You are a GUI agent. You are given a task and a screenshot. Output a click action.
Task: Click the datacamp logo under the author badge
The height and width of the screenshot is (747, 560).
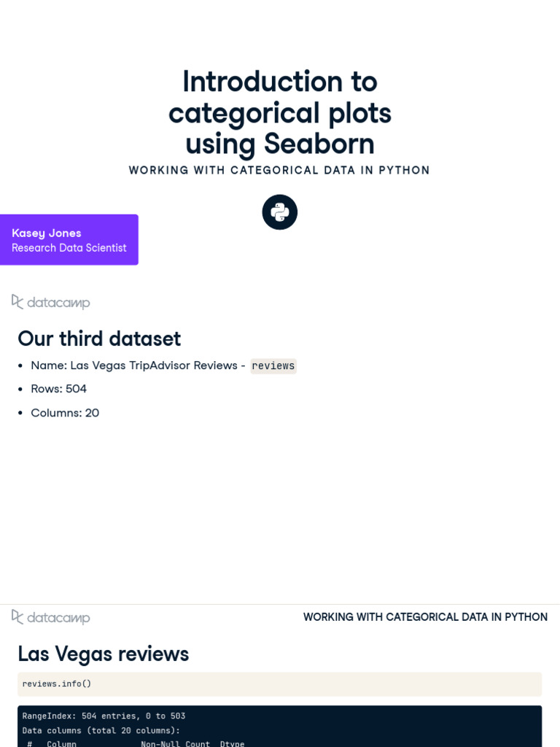51,302
